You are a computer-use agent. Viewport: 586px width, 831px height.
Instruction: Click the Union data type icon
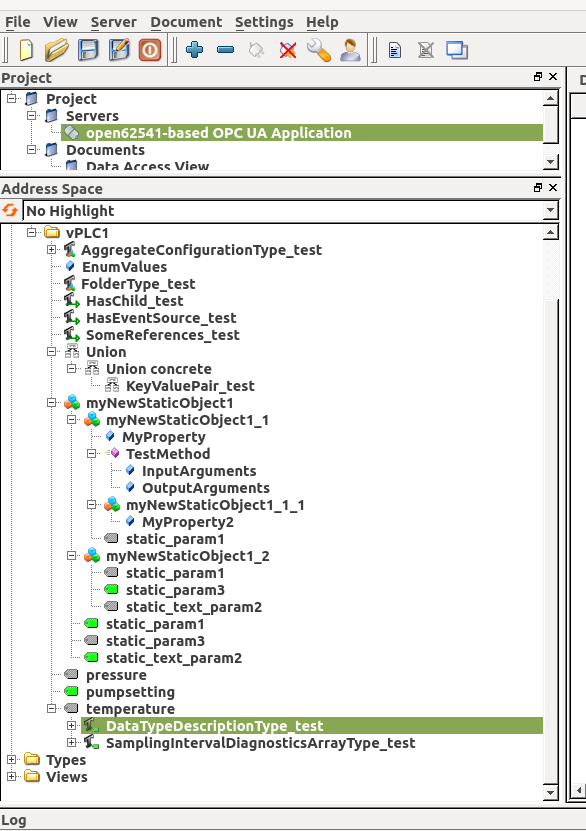(72, 352)
